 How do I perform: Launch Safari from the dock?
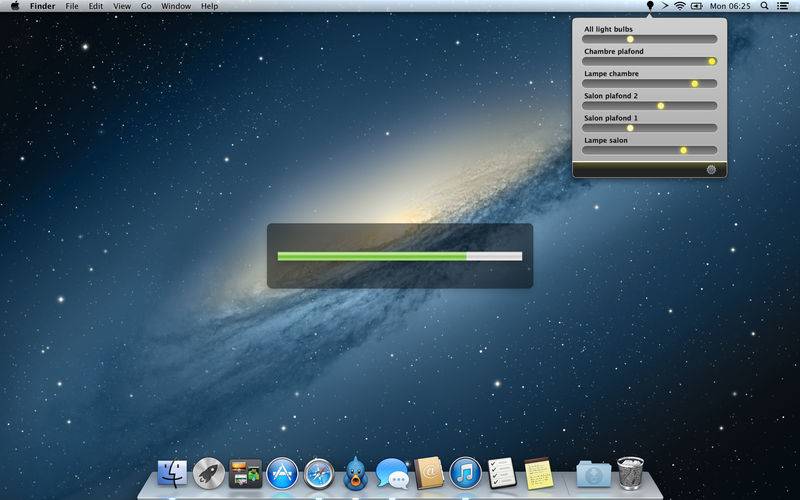(318, 471)
